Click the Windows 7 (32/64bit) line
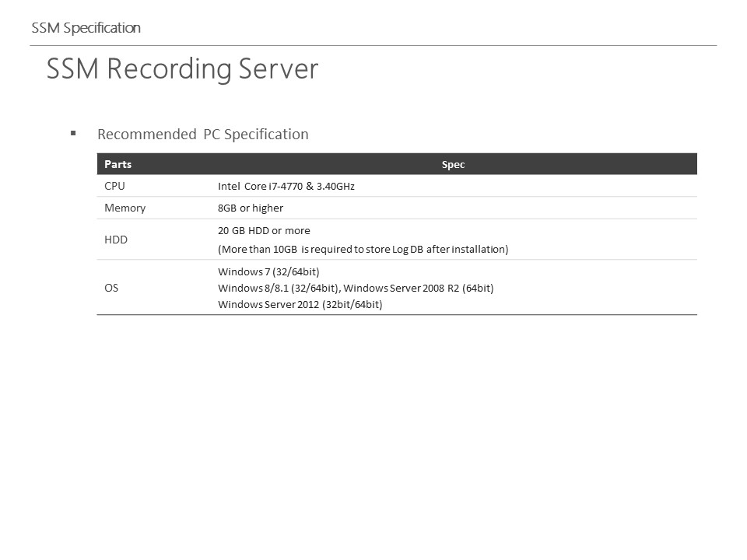Screen dimensions: 747x560 click(268, 272)
